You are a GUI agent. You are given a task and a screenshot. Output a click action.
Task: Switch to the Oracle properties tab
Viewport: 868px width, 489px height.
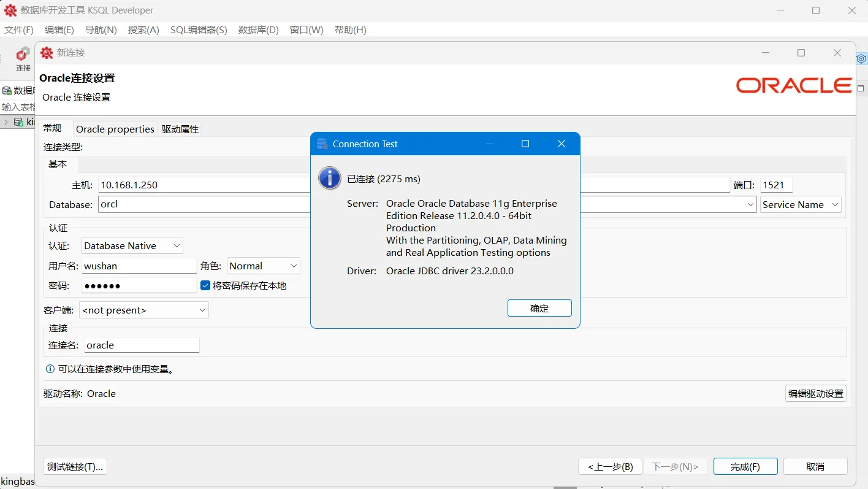click(x=115, y=129)
